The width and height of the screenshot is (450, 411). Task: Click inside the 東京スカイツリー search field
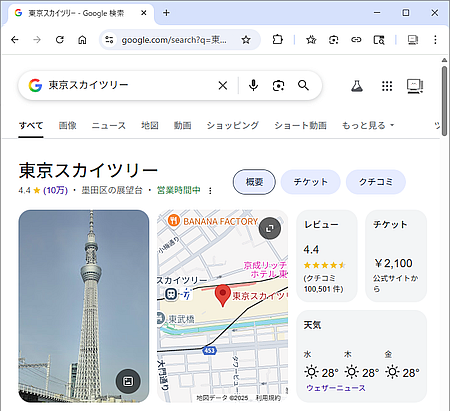(130, 85)
